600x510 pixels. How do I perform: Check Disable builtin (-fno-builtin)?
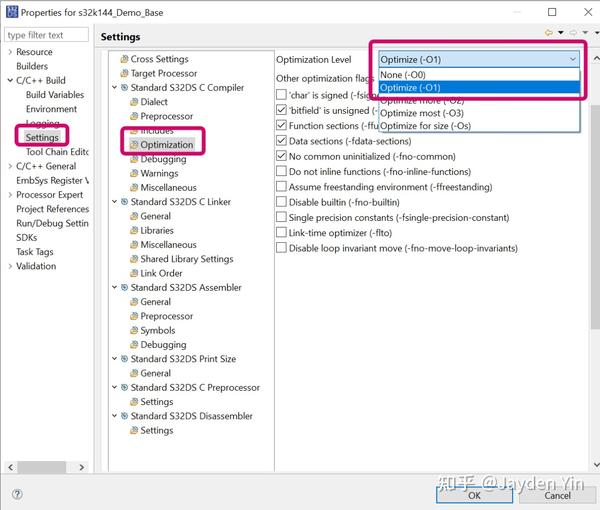(281, 202)
